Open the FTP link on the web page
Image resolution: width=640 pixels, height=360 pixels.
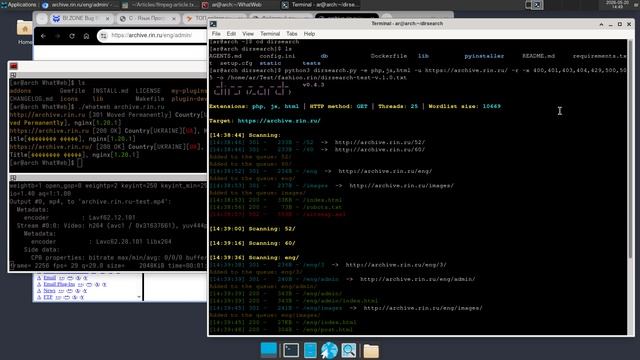click(x=48, y=298)
